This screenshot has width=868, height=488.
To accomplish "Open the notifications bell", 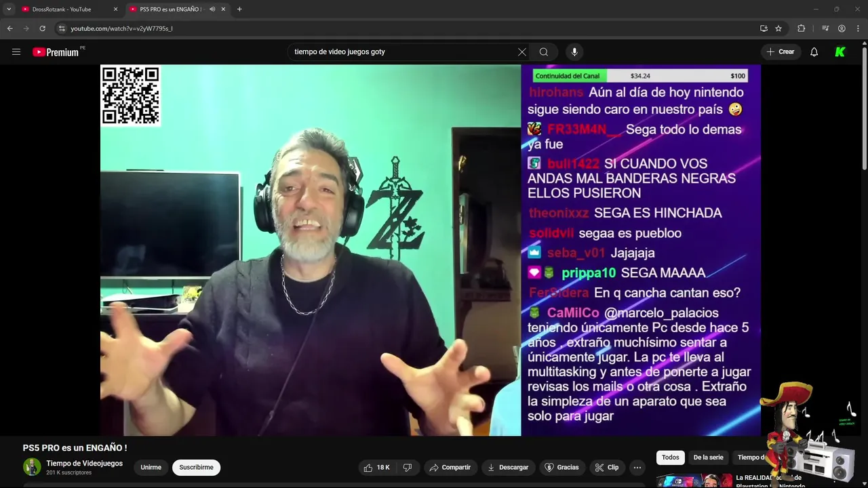I will pyautogui.click(x=814, y=52).
